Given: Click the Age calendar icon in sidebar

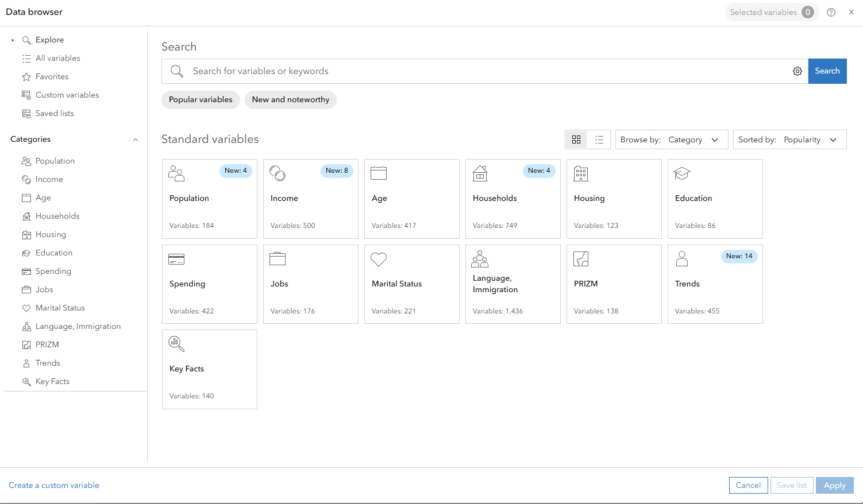Looking at the screenshot, I should click(26, 198).
